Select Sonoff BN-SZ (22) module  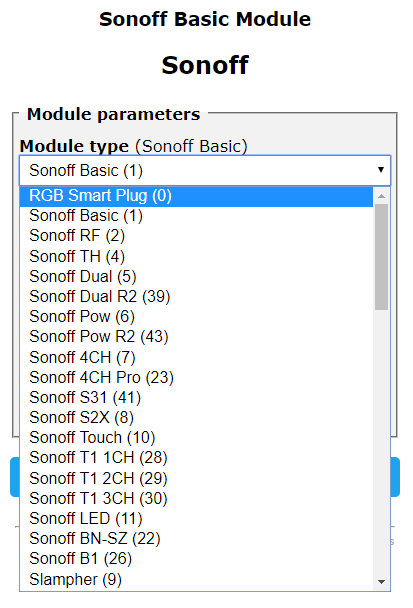coord(196,539)
